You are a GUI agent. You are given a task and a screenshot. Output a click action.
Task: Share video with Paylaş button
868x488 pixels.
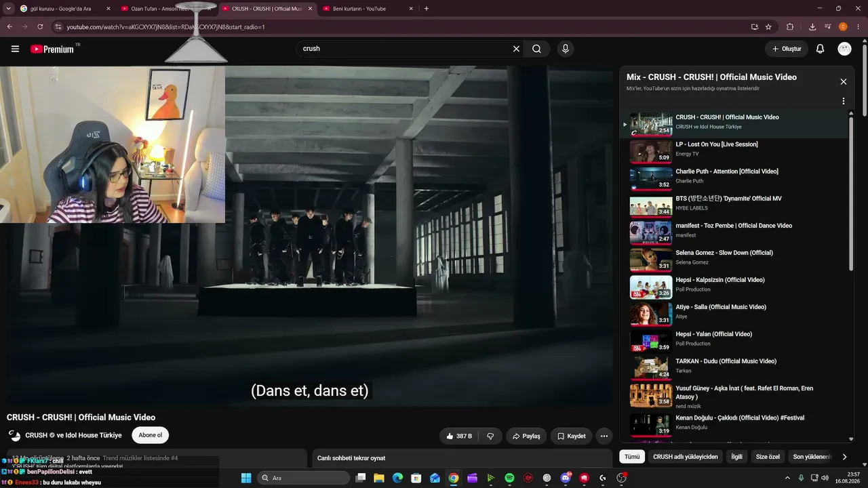[526, 436]
